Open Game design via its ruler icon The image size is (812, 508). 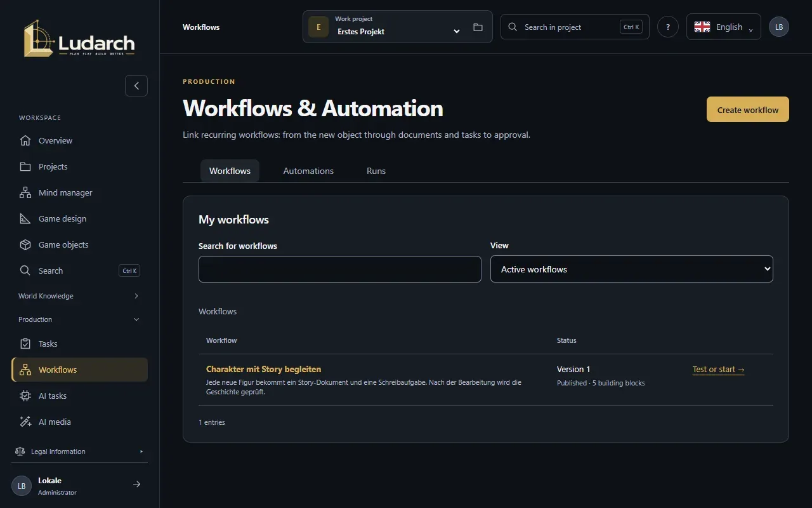coord(25,218)
